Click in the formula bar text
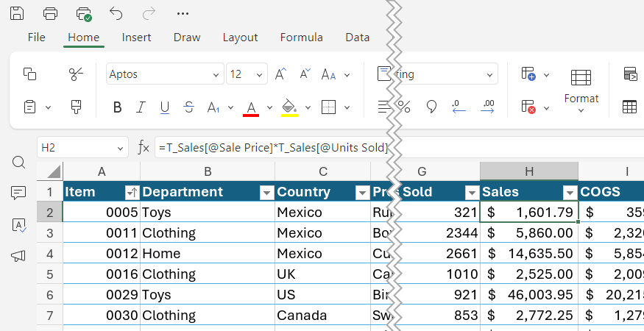This screenshot has width=644, height=331. (274, 147)
